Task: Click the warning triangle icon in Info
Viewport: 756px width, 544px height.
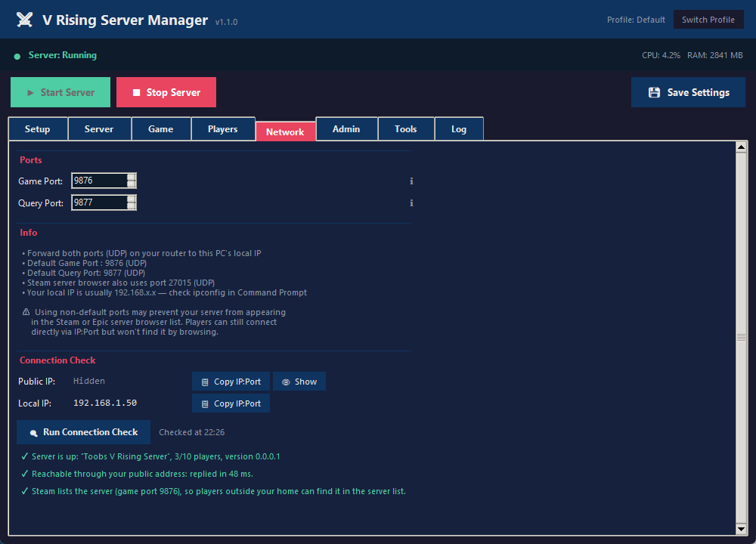Action: point(26,312)
